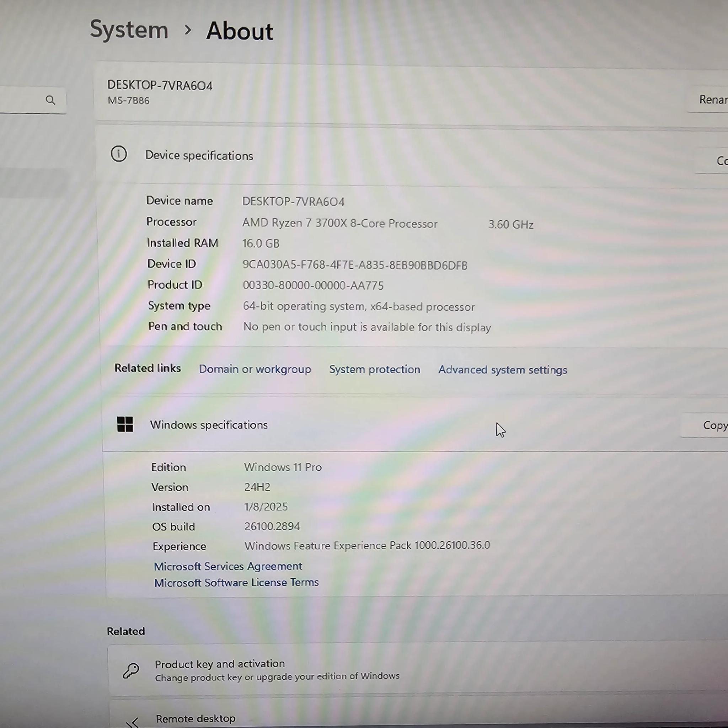Click the Windows logo icon
Image resolution: width=728 pixels, height=728 pixels.
tap(125, 424)
